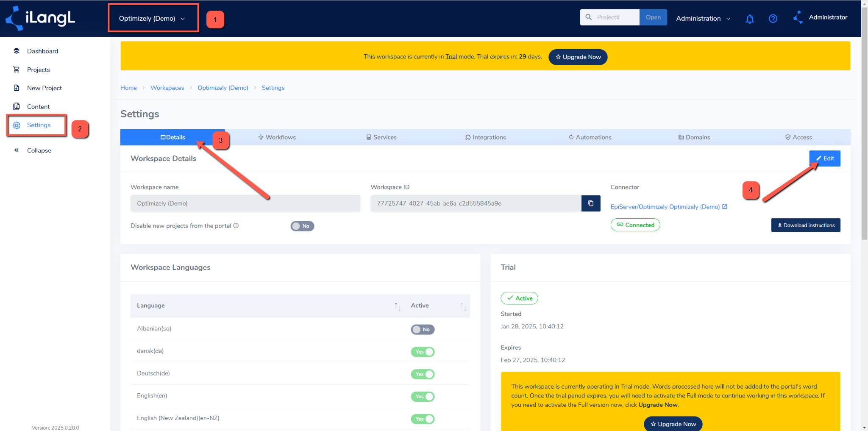Switch to the Access tab
868x431 pixels.
(798, 137)
